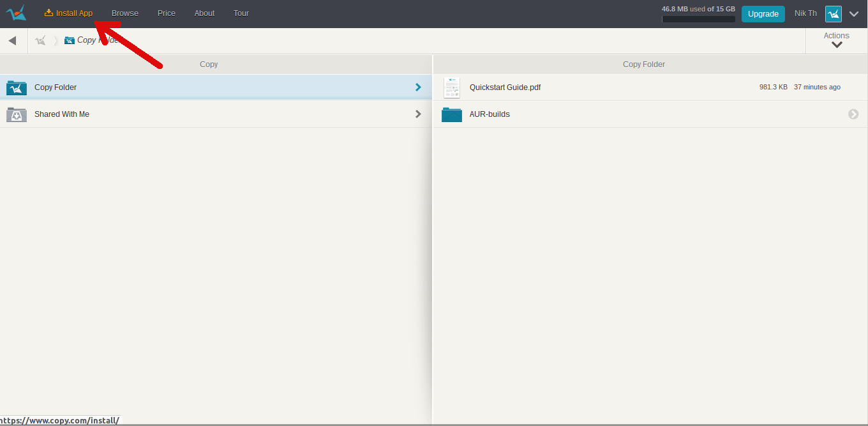The height and width of the screenshot is (426, 868).
Task: Click the back arrow navigation icon
Action: [x=12, y=41]
